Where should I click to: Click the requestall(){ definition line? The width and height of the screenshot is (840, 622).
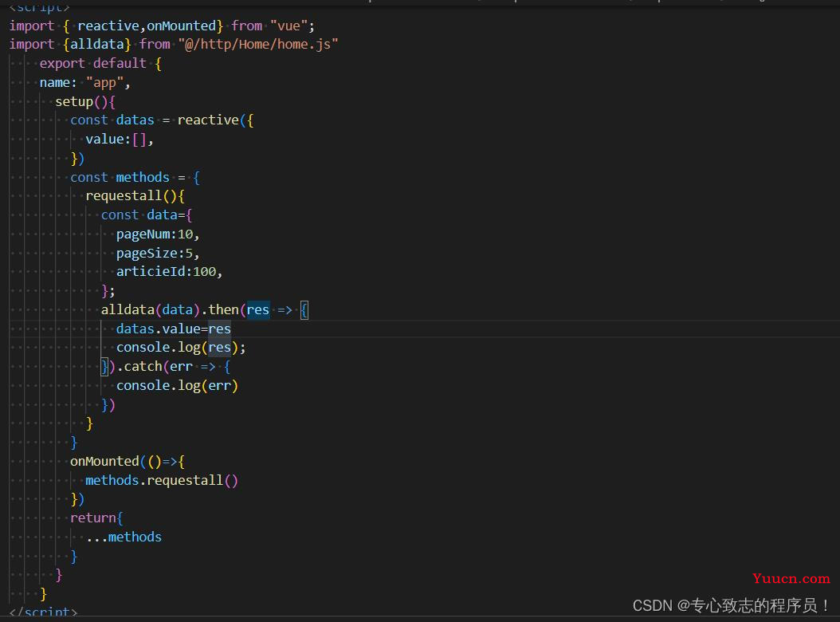(x=135, y=196)
